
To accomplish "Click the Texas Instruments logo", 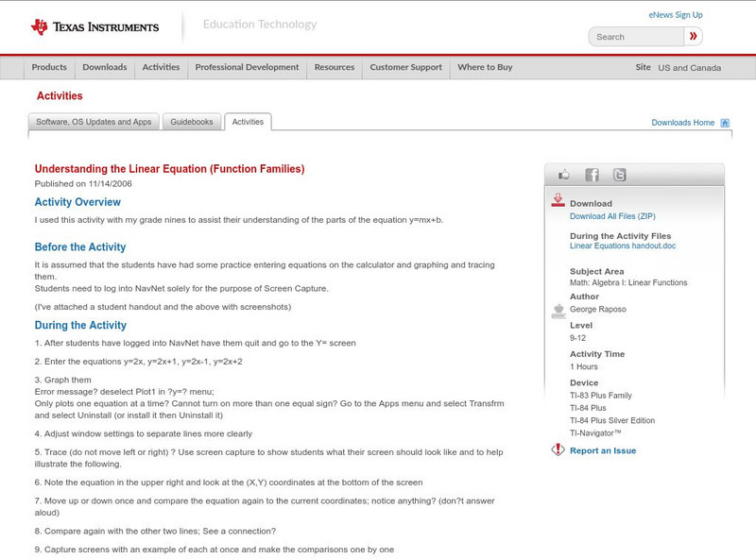I will pyautogui.click(x=94, y=27).
